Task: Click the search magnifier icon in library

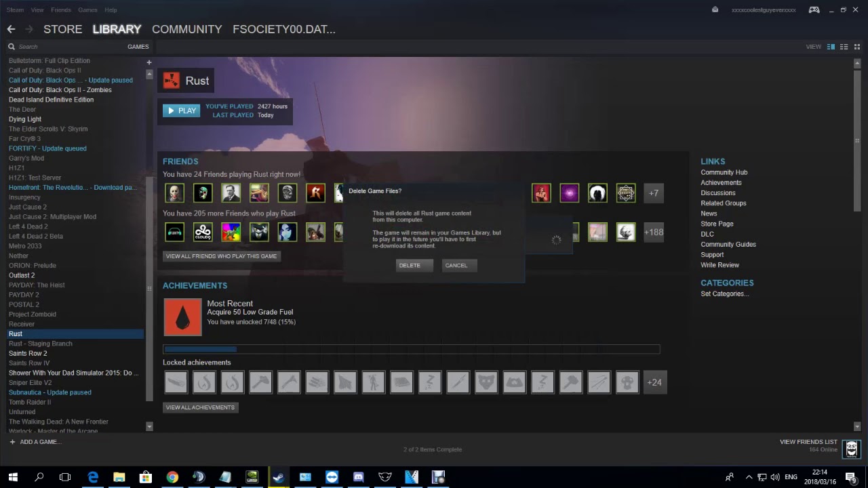Action: (12, 47)
